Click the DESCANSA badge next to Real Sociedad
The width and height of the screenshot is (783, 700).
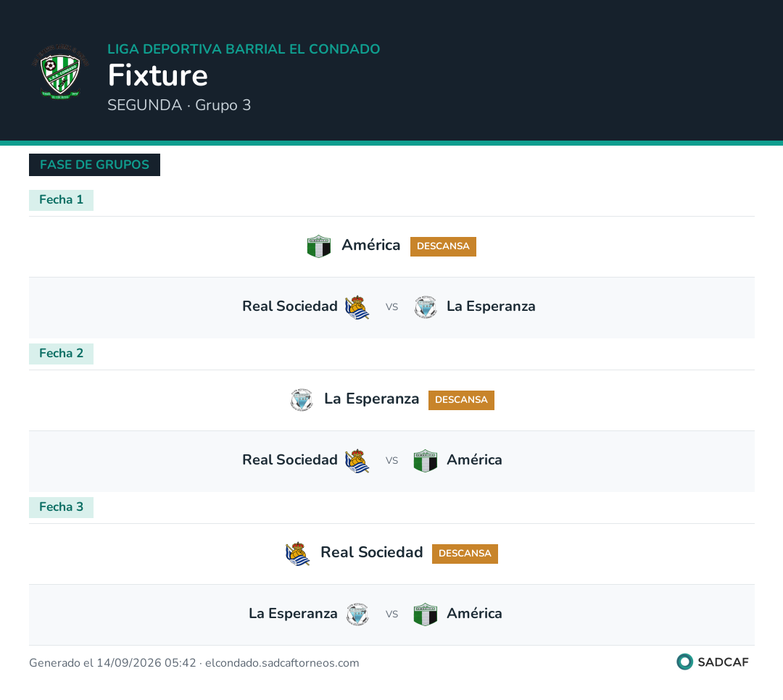coord(465,554)
